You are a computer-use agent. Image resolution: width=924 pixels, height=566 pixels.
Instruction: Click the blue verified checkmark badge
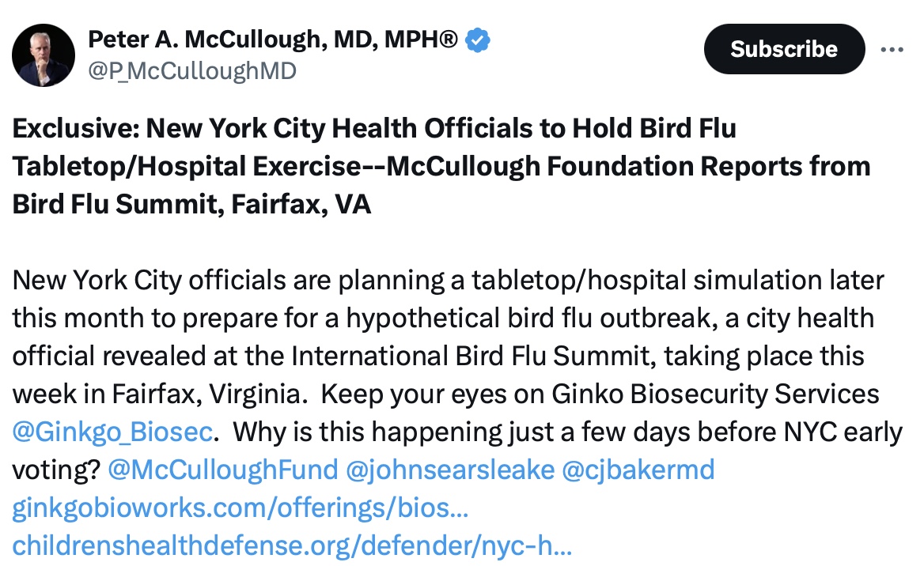[476, 39]
